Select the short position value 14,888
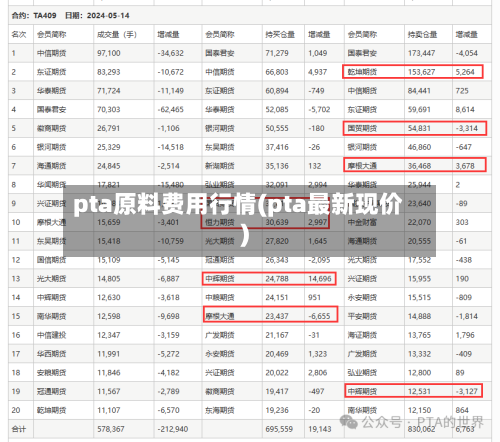Screen dimensions: 500x442 pyautogui.click(x=419, y=316)
